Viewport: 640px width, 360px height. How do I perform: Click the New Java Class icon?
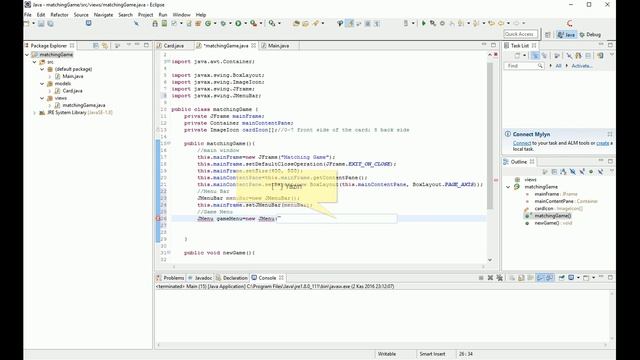208,24
